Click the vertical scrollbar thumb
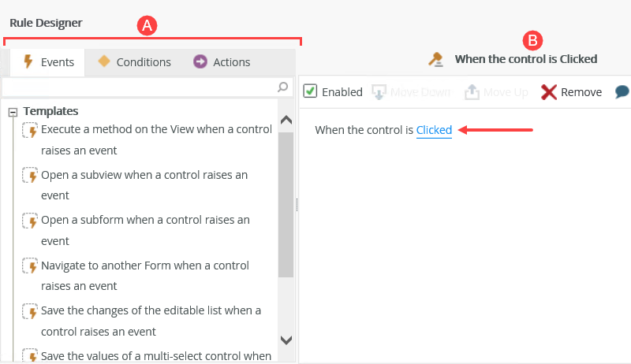The height and width of the screenshot is (364, 631). click(286, 203)
